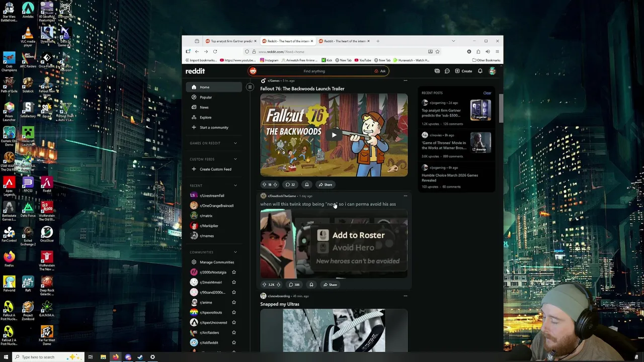Share the Fallout 76 post
Screen dimensions: 644x362
(x=325, y=185)
